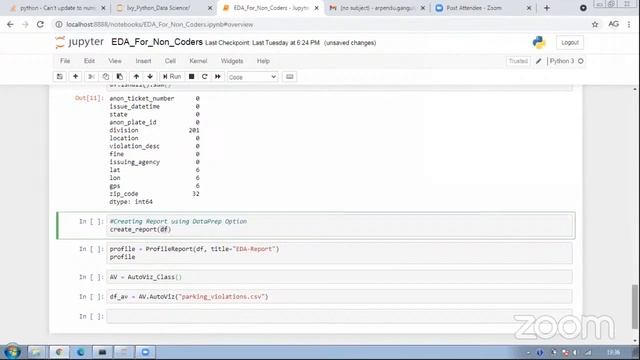Restart kernel and run all cells icon
The image size is (640, 360).
(218, 77)
